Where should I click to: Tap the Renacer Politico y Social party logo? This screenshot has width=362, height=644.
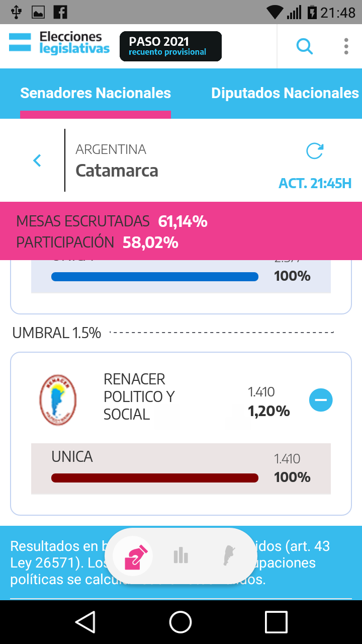point(58,400)
